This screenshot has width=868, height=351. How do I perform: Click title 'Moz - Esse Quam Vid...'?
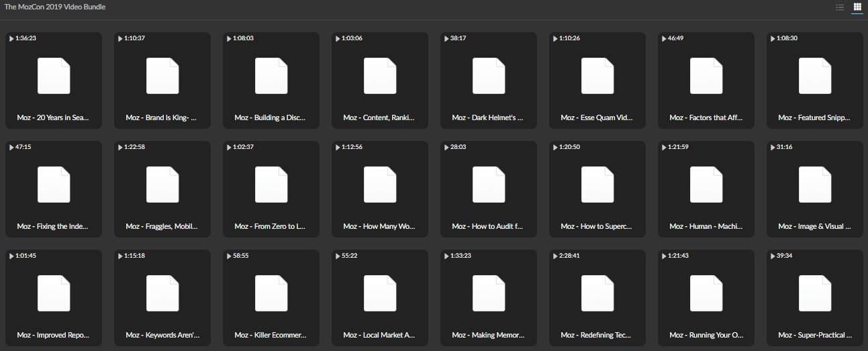coord(597,117)
